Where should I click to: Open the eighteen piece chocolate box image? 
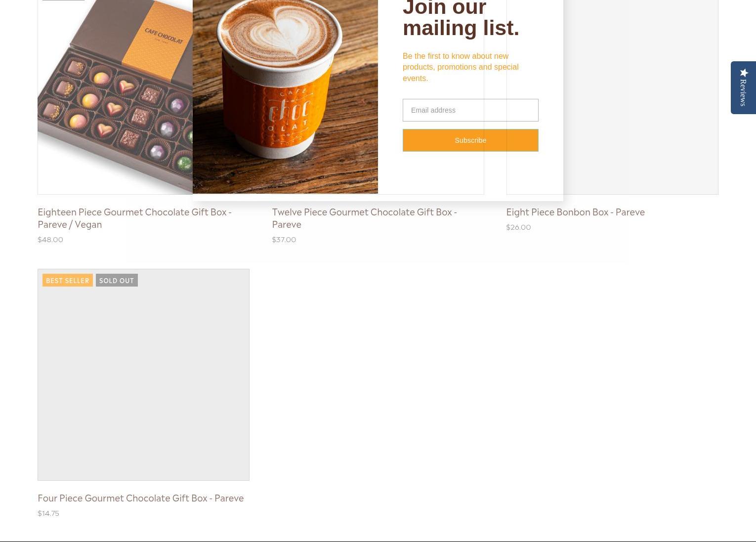(x=115, y=97)
